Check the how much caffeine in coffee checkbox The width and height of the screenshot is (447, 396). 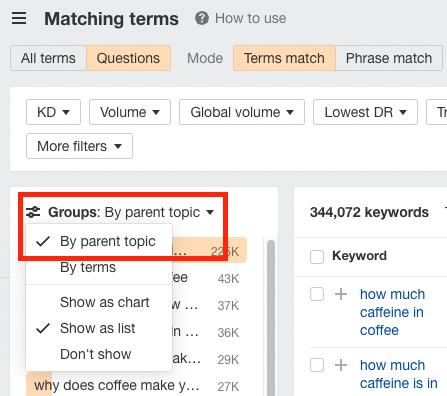317,294
